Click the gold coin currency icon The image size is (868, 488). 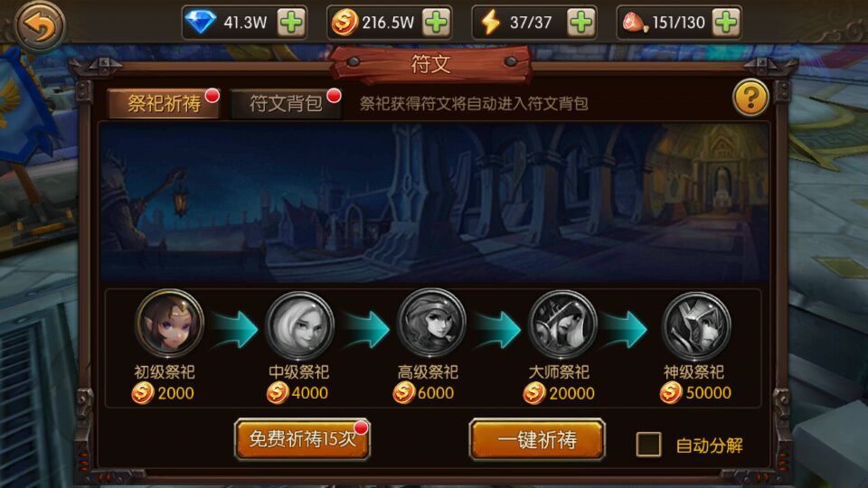pos(344,23)
